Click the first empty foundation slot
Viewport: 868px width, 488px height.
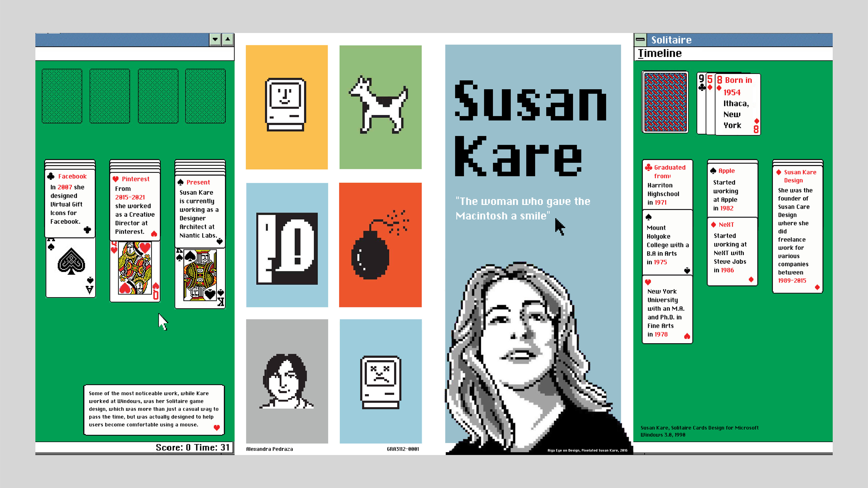coord(62,96)
